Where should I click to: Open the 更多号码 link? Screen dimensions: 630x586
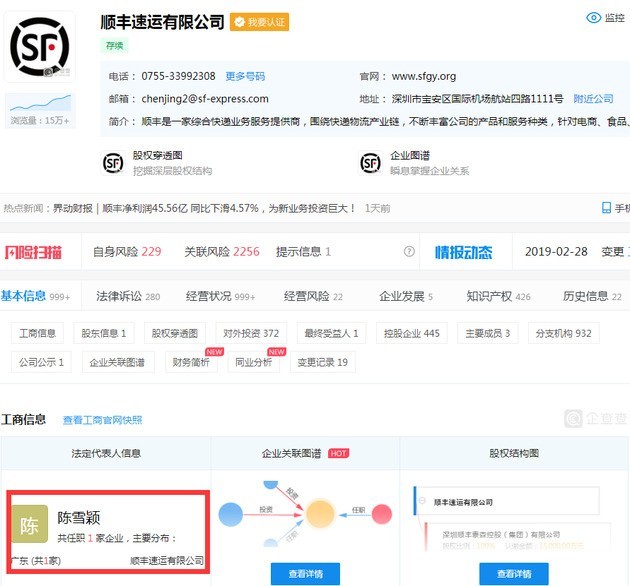[245, 76]
